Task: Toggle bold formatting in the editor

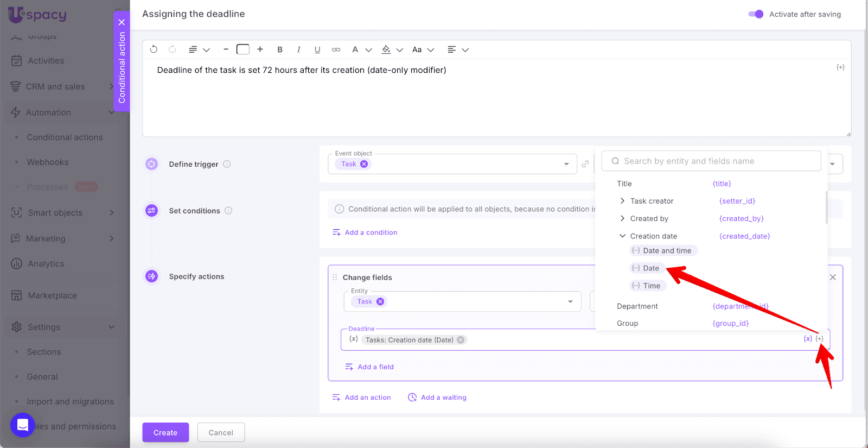Action: coord(280,49)
